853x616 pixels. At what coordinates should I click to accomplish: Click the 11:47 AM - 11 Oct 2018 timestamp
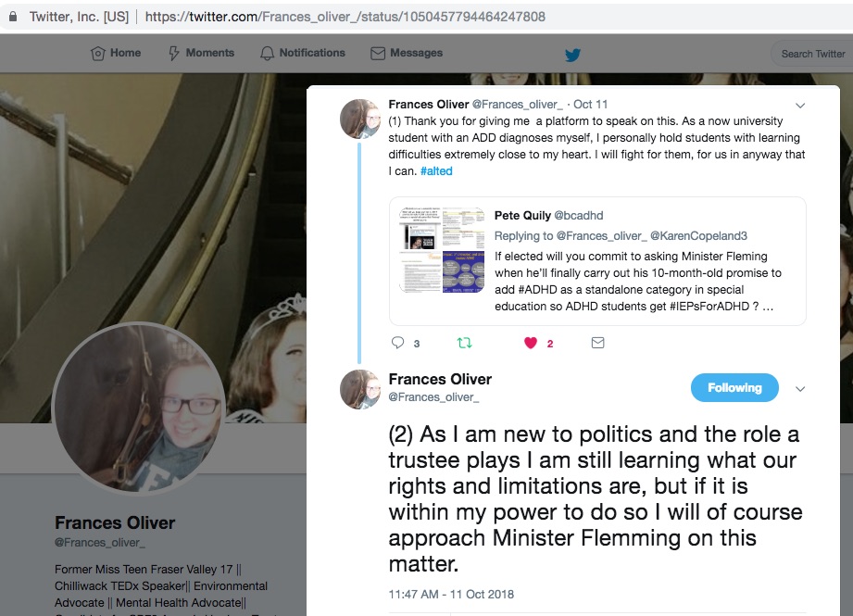[451, 595]
